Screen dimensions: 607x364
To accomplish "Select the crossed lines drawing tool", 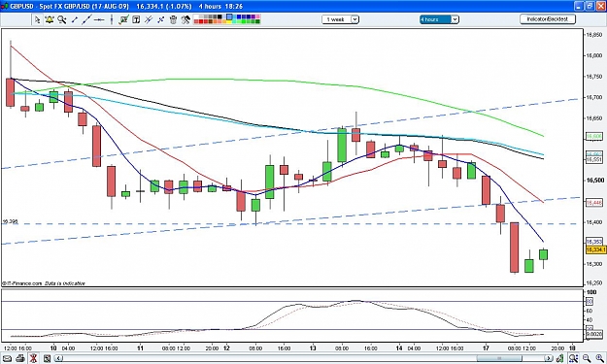I will click(149, 19).
